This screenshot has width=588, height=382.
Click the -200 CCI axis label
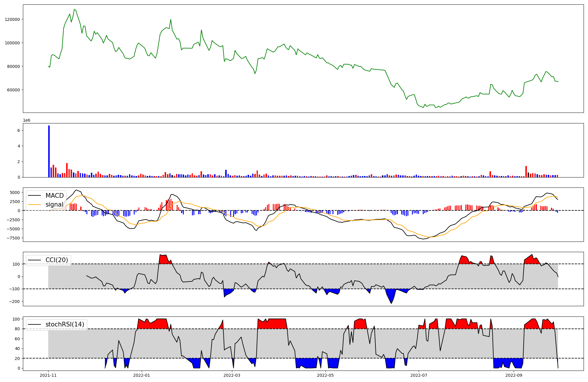pos(15,301)
